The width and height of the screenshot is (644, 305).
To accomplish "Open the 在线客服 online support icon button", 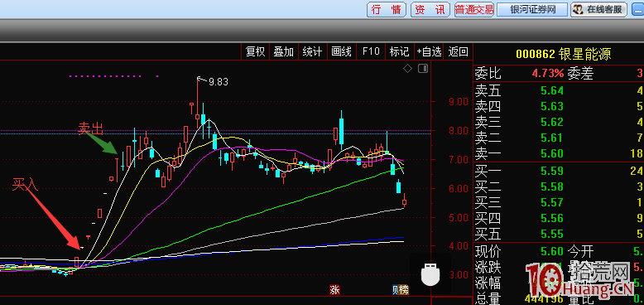I will point(598,9).
